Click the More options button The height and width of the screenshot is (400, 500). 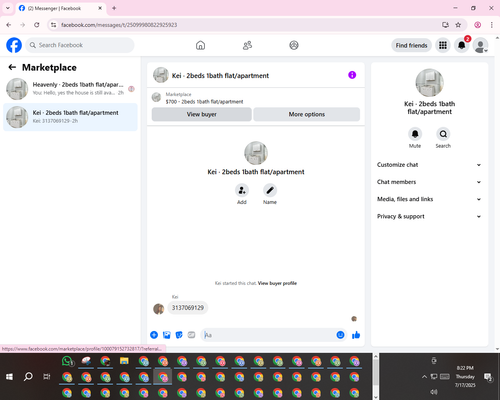tap(307, 114)
